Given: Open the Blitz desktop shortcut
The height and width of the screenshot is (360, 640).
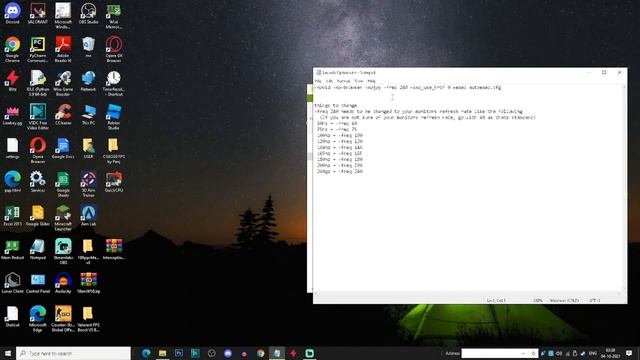Looking at the screenshot, I should coord(12,80).
